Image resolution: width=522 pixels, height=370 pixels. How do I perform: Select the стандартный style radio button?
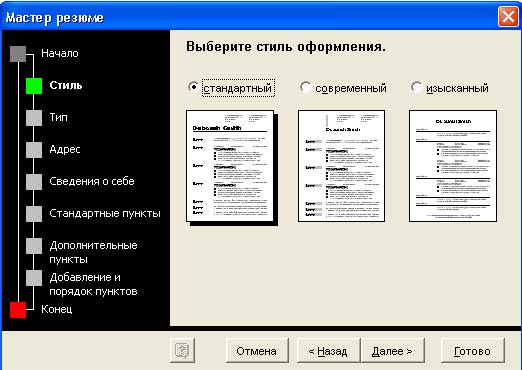pyautogui.click(x=193, y=88)
